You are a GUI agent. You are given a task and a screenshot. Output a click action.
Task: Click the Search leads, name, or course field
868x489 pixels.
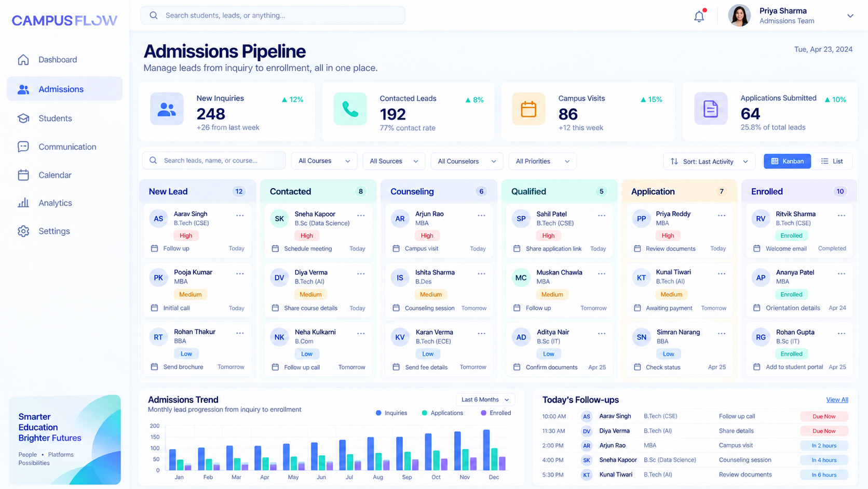point(214,161)
